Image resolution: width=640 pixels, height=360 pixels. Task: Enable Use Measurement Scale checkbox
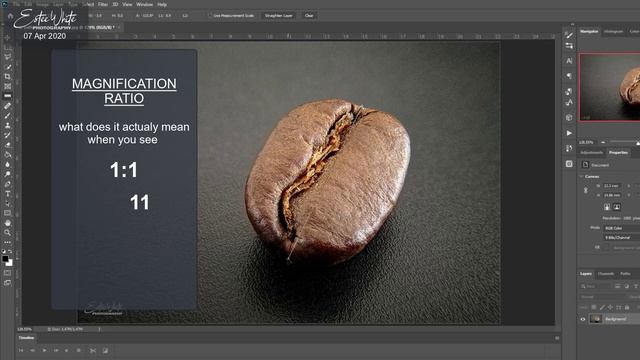click(211, 16)
